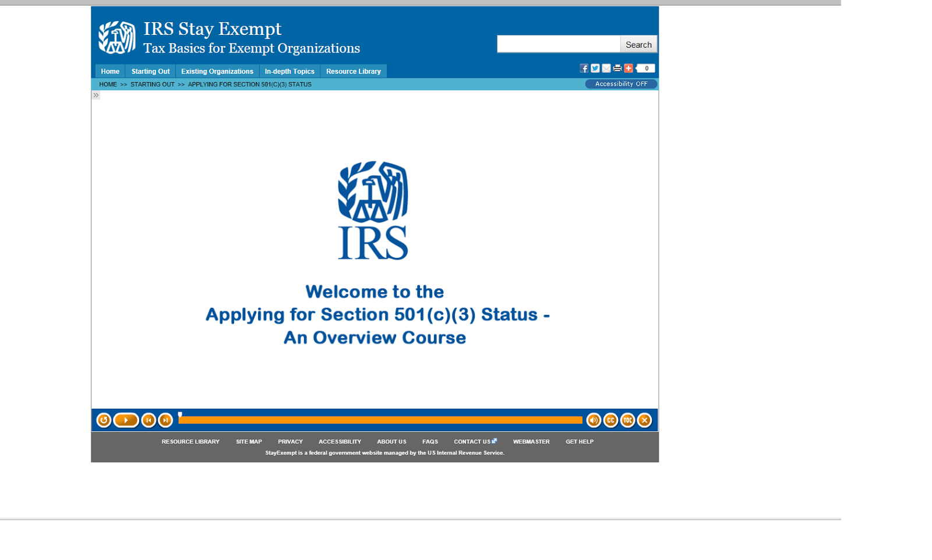Screen dimensions: 932x560
Task: Open the TOC table of contents
Action: pyautogui.click(x=627, y=420)
